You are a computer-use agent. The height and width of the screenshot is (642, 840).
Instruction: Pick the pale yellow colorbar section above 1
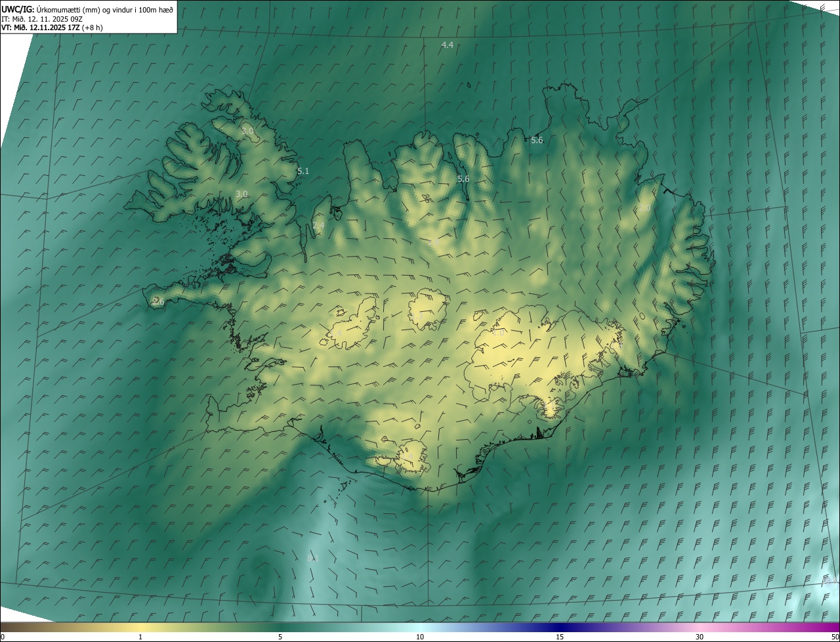tap(140, 628)
